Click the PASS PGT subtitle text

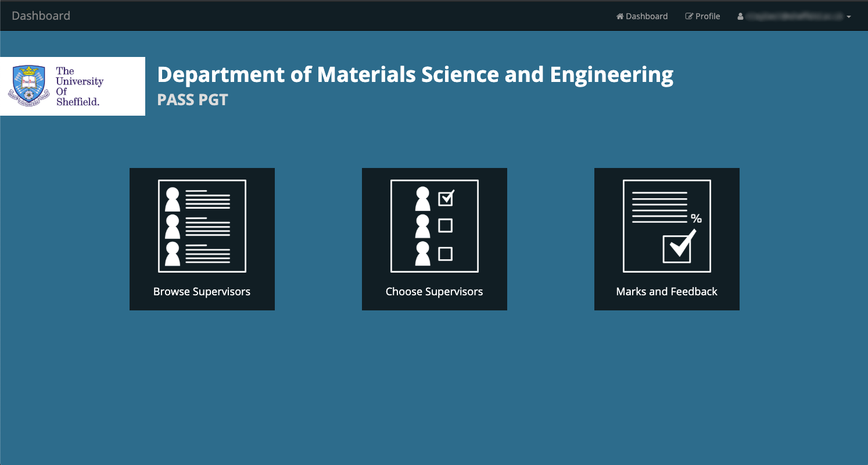[x=192, y=99]
